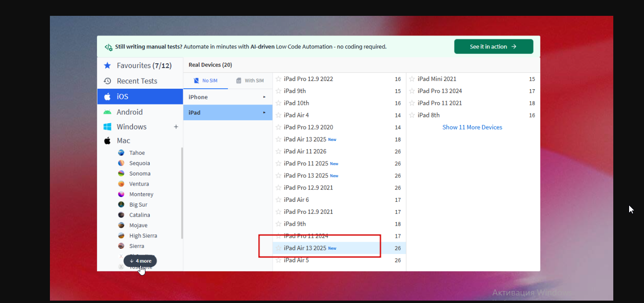Select Windows via its logo icon

tap(107, 127)
